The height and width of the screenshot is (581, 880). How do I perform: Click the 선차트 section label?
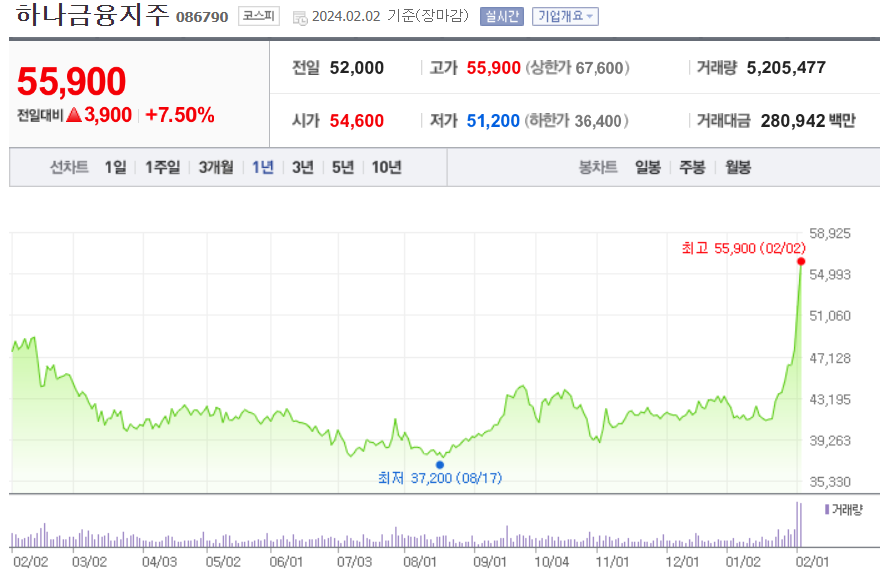(70, 167)
